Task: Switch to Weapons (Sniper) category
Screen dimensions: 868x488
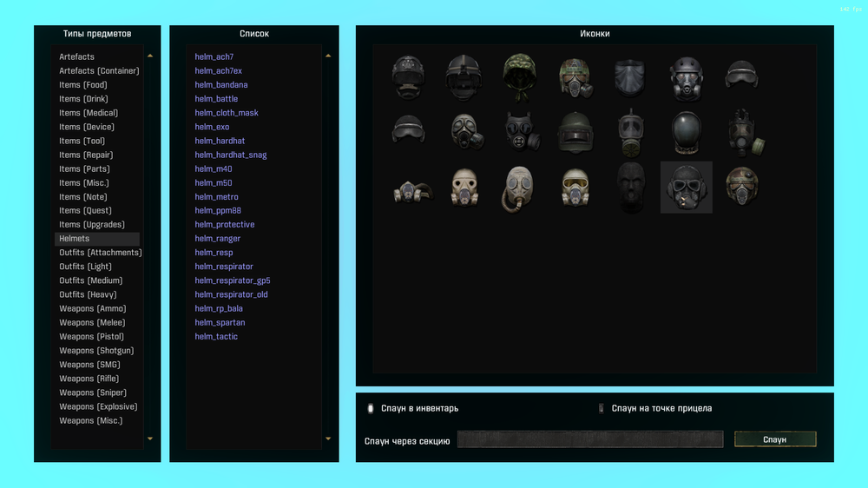Action: click(x=93, y=392)
